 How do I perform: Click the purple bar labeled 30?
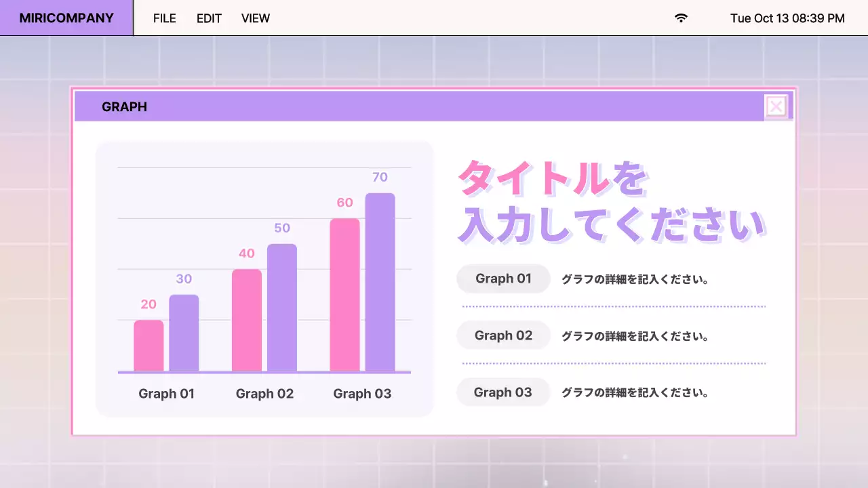(184, 333)
